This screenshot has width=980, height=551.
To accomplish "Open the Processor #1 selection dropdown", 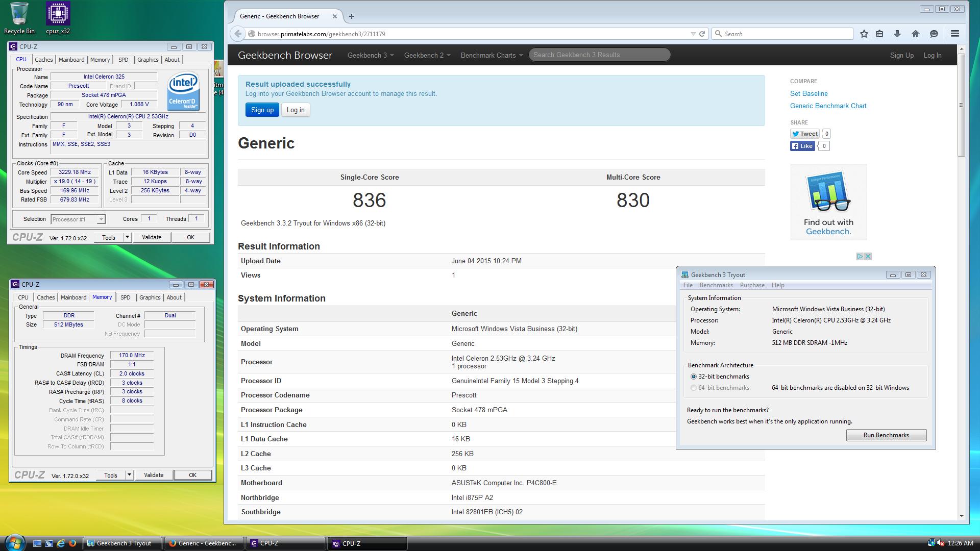I will (78, 219).
